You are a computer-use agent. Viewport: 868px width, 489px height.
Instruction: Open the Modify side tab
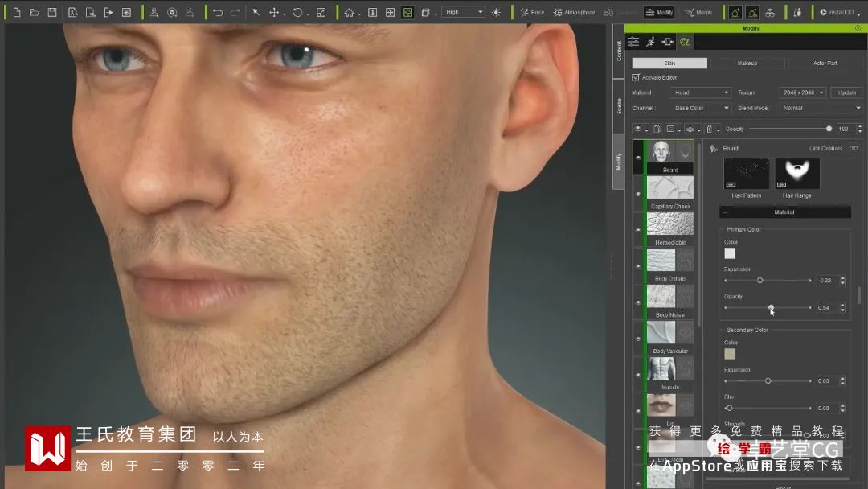[618, 162]
